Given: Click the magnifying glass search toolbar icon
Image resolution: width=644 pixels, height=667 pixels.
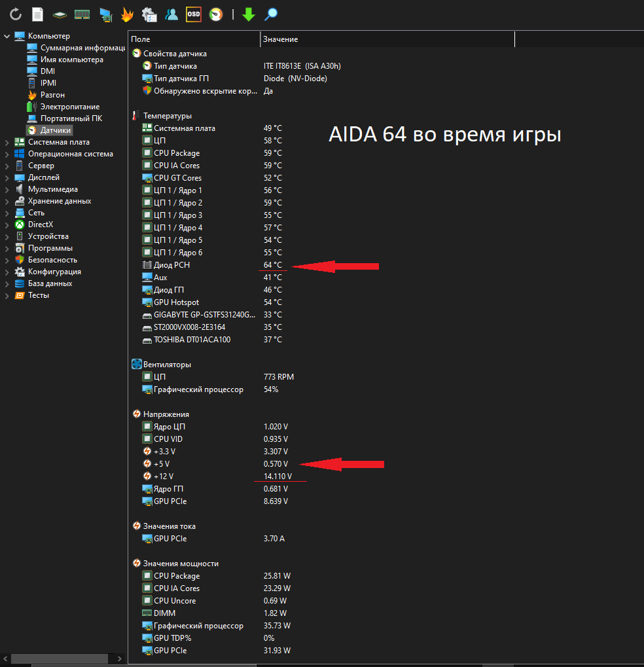Looking at the screenshot, I should click(x=270, y=14).
